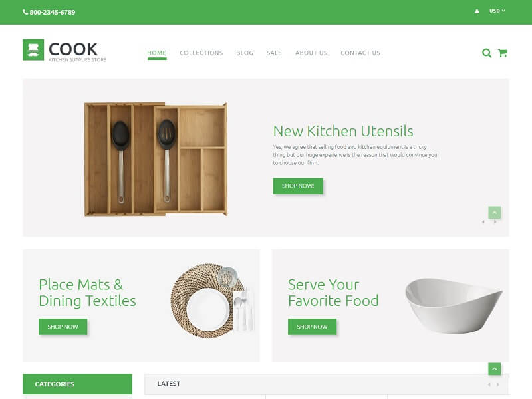
Task: Show previous Latest products arrow
Action: tap(489, 384)
